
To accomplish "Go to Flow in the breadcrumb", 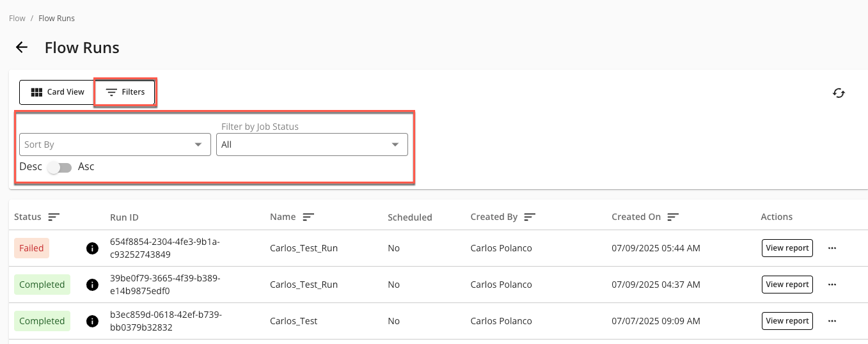I will pos(17,19).
